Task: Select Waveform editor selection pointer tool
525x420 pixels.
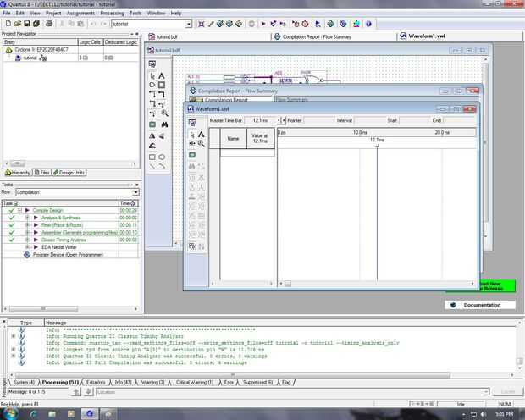Action: coord(192,135)
